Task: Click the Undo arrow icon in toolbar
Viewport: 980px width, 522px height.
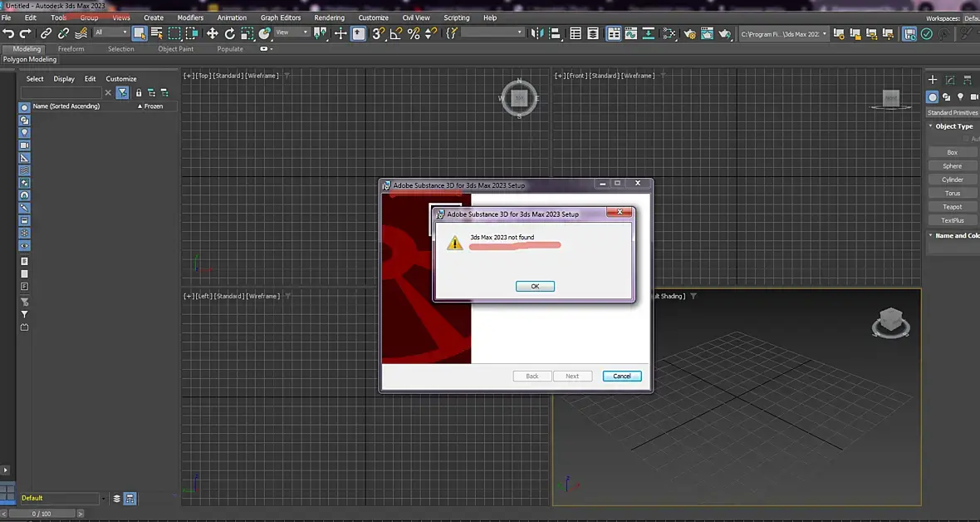Action: 8,33
